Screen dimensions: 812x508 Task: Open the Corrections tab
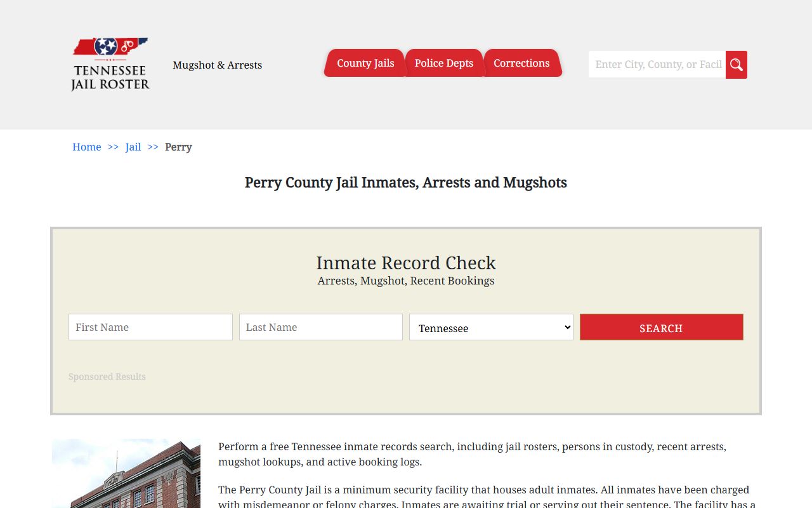(x=521, y=63)
